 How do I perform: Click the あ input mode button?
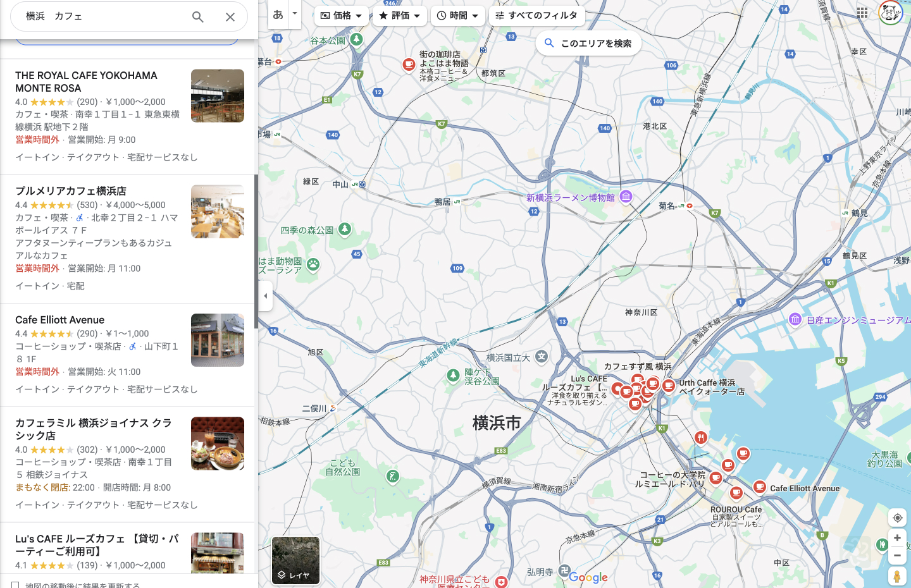click(278, 14)
